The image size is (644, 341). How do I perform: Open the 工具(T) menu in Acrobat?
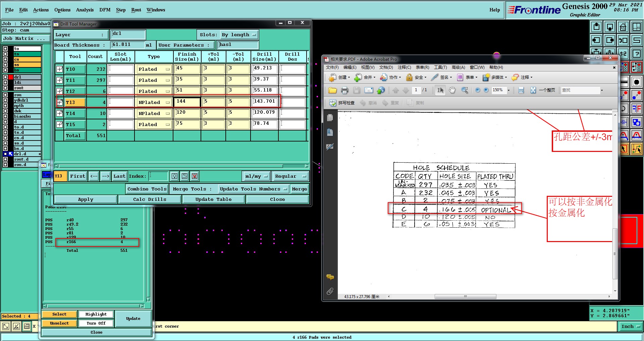click(x=440, y=67)
